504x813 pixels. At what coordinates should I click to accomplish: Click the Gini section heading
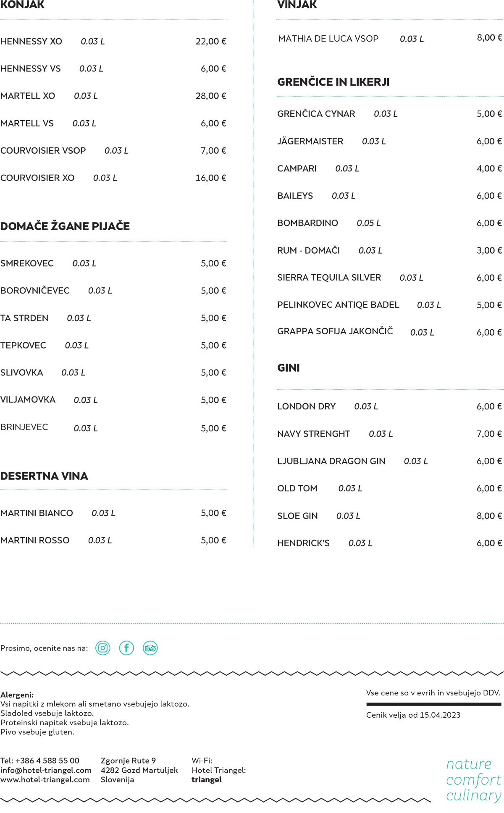(289, 368)
